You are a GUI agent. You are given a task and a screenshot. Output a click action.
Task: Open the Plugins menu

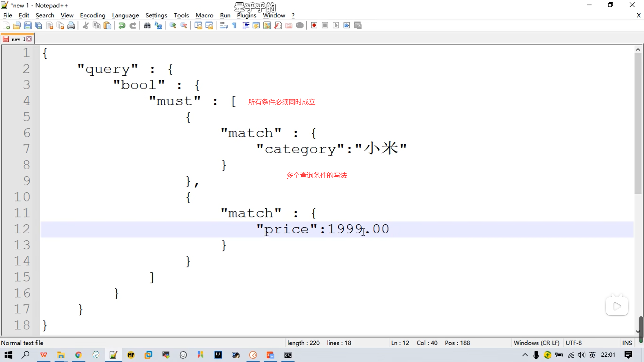[x=247, y=15]
